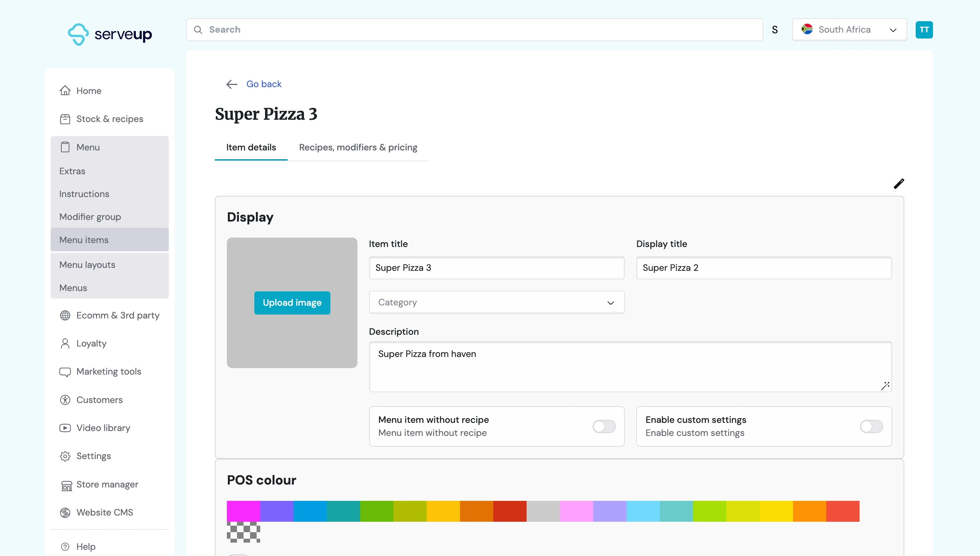
Task: Open Video library via its play icon
Action: pyautogui.click(x=65, y=428)
